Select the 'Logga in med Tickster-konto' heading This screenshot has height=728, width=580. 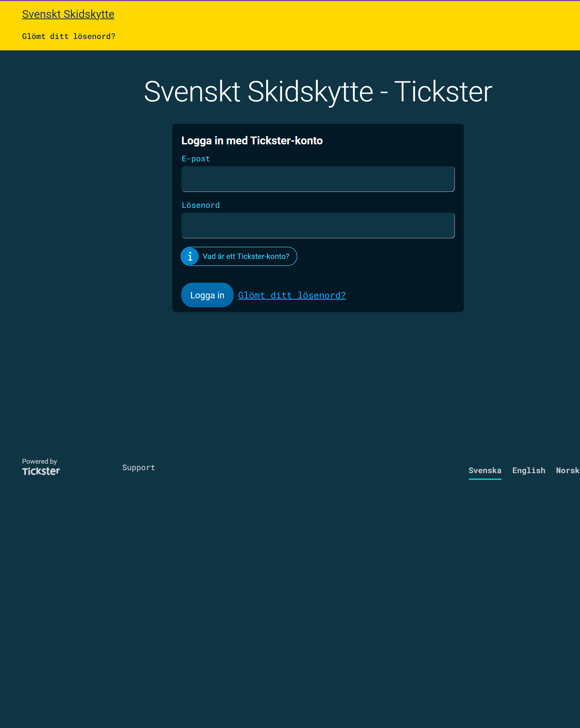[252, 140]
